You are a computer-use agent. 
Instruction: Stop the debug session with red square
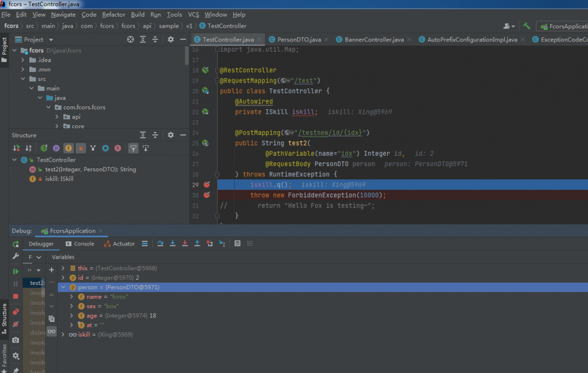click(x=16, y=297)
